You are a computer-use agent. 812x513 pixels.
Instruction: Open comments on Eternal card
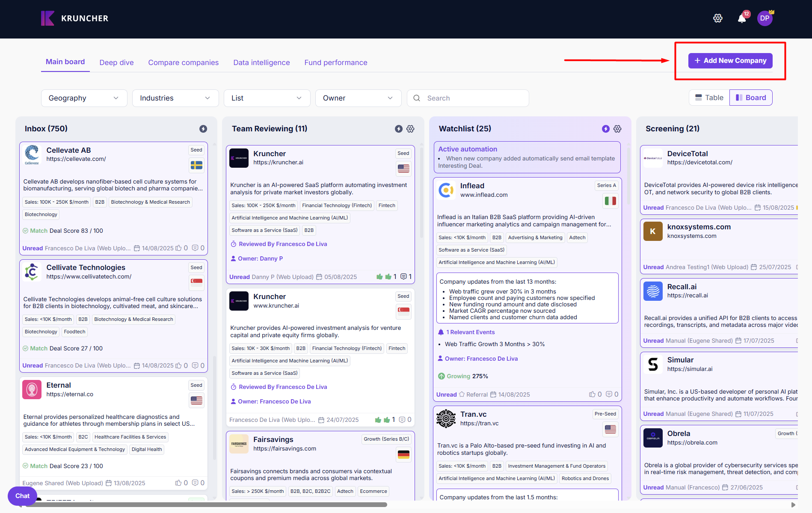(x=195, y=483)
